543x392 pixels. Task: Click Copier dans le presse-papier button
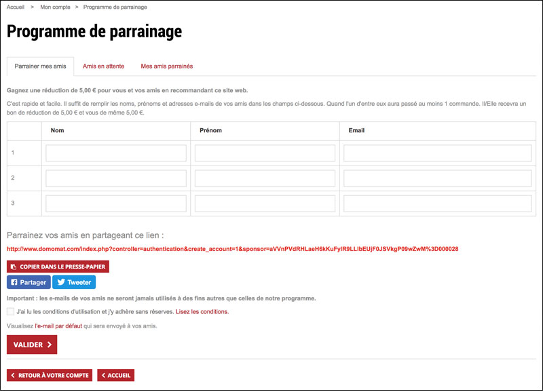pos(58,267)
